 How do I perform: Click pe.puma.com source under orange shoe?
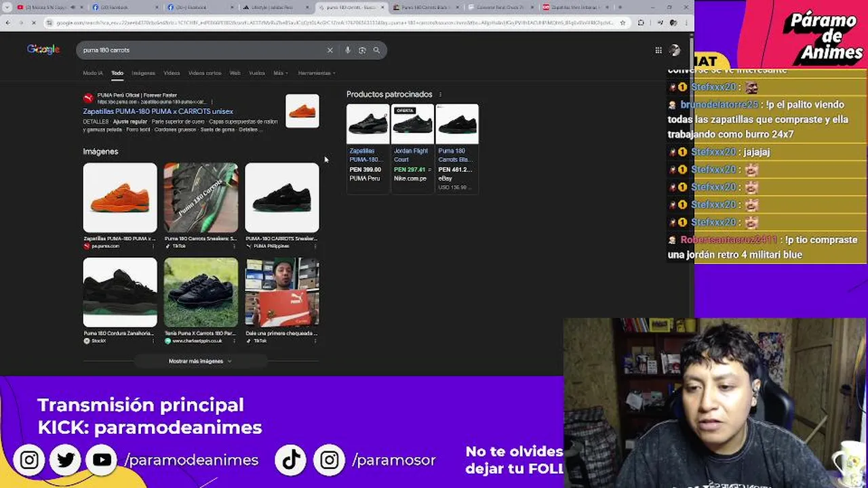[105, 246]
